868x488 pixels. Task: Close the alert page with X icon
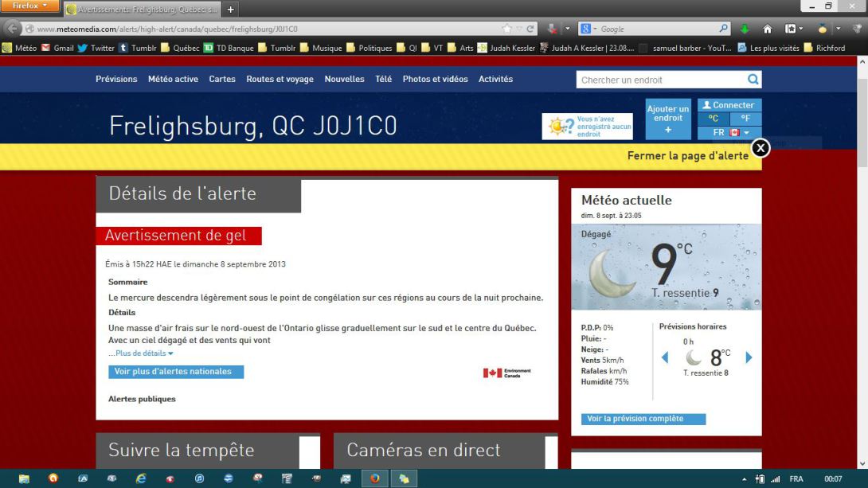tap(760, 148)
